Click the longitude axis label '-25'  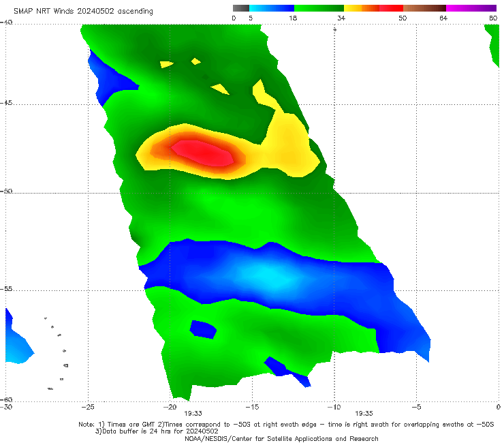[x=88, y=407]
